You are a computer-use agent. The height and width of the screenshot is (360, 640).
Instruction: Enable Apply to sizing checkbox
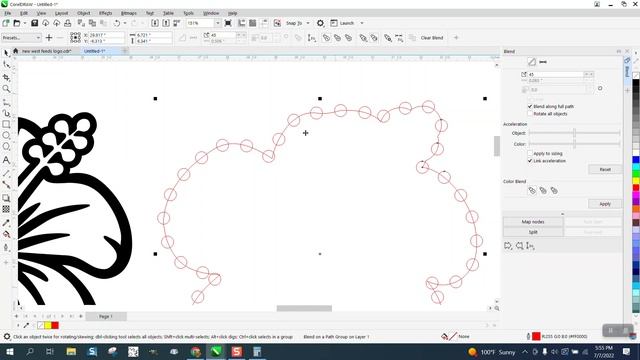(530, 153)
